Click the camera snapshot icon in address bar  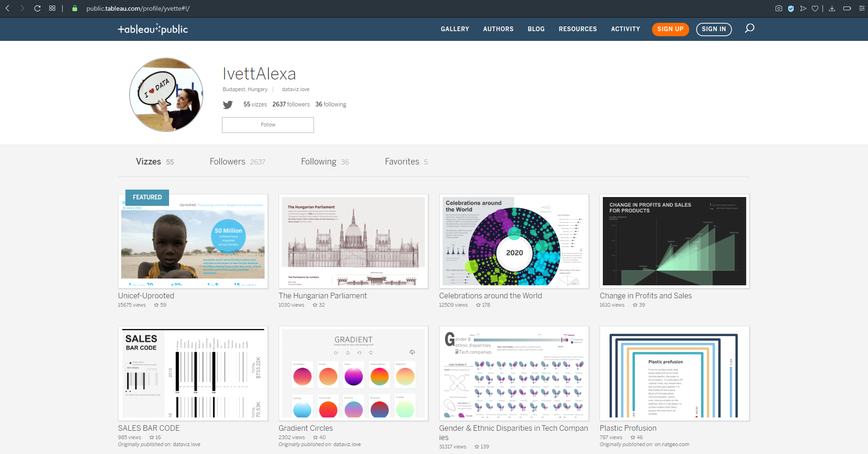tap(779, 8)
